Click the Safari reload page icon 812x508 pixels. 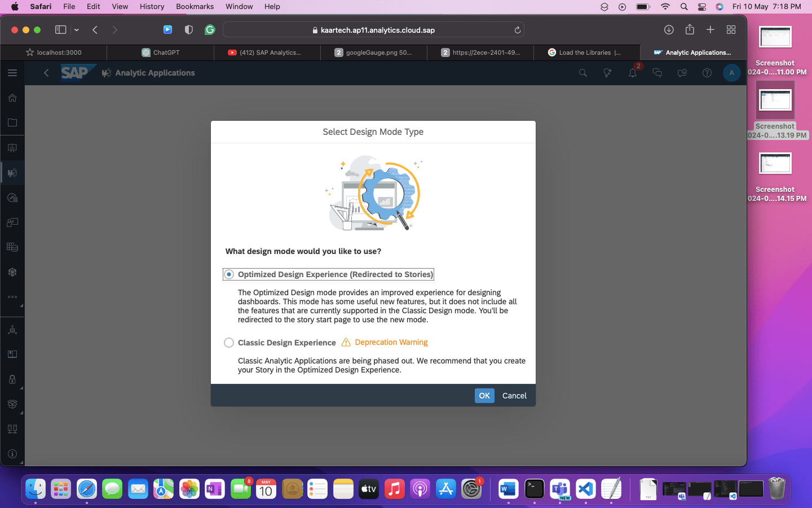[517, 30]
